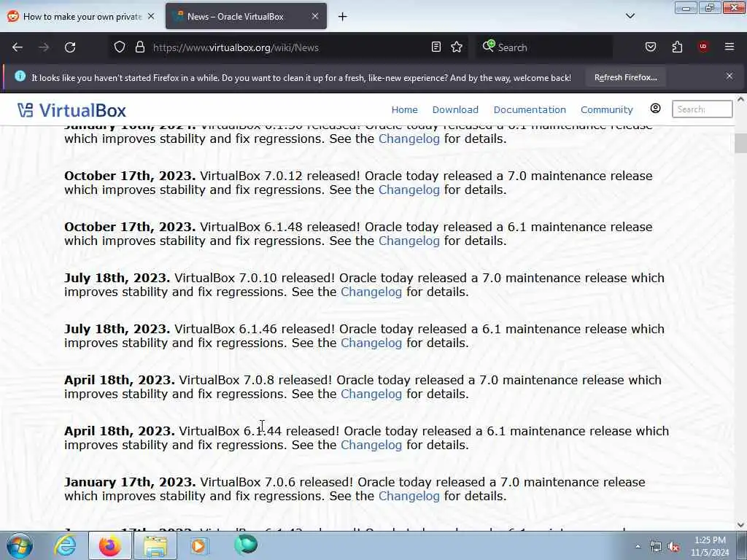Launch Internet Explorer from taskbar
The image size is (747, 560).
click(65, 545)
